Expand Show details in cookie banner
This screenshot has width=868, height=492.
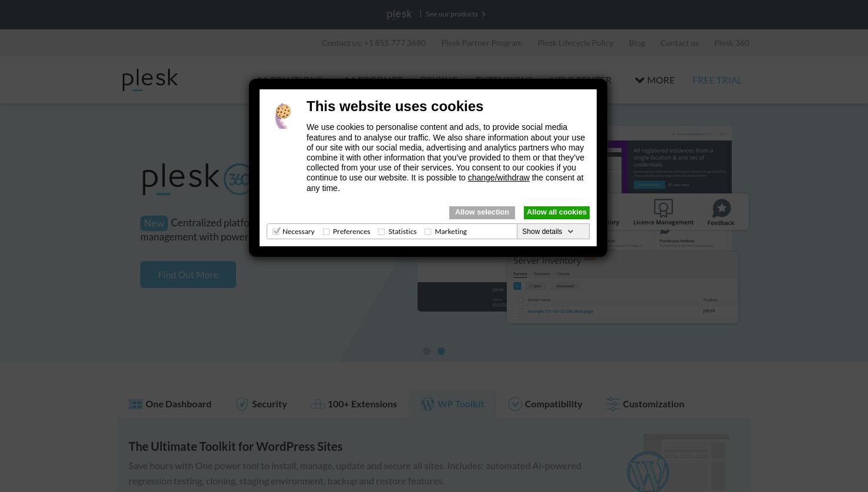(x=547, y=232)
